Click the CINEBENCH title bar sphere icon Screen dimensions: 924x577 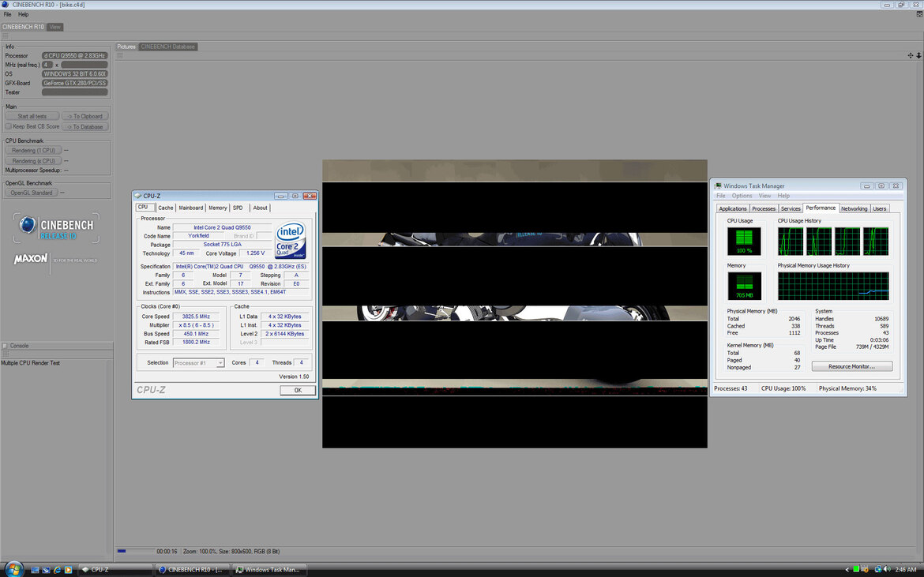coord(6,5)
